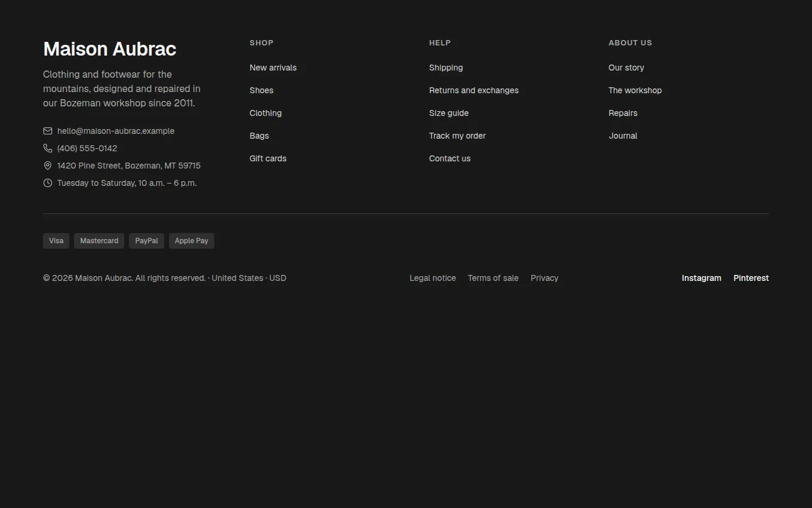Click the Tuesday to Saturday hours text
812x508 pixels.
pyautogui.click(x=127, y=183)
